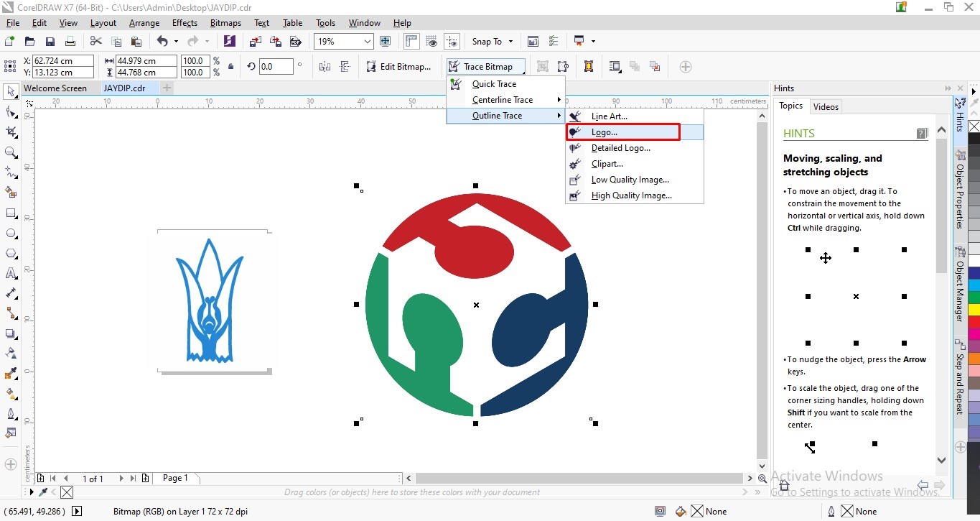Select the Drop Shadow tool
This screenshot has width=980, height=521.
point(11,333)
